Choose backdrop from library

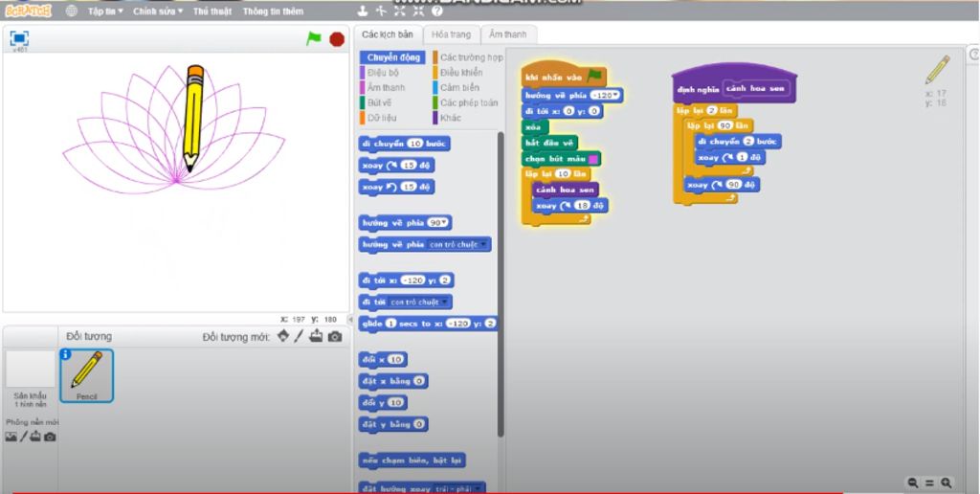click(11, 437)
